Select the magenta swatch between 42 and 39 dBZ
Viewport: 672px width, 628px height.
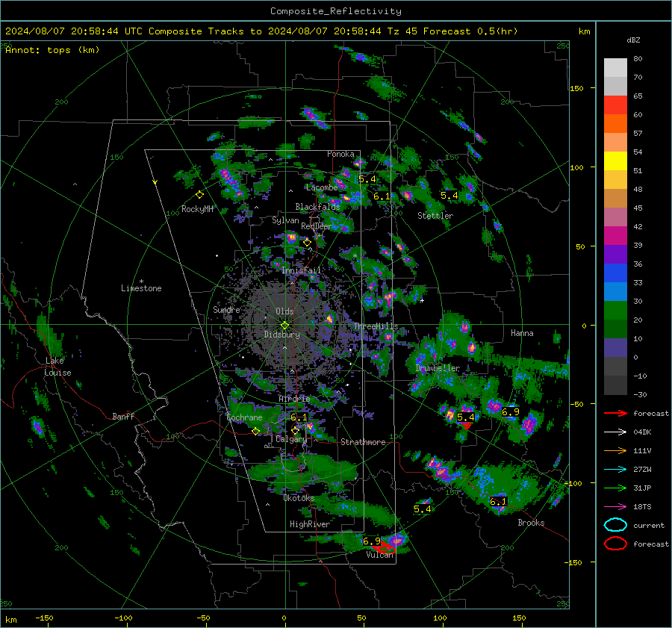click(x=615, y=235)
